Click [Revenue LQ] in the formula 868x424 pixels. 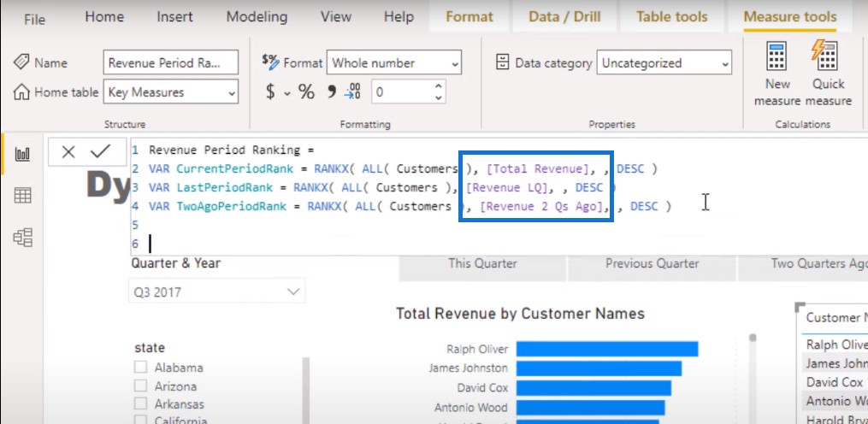(510, 188)
